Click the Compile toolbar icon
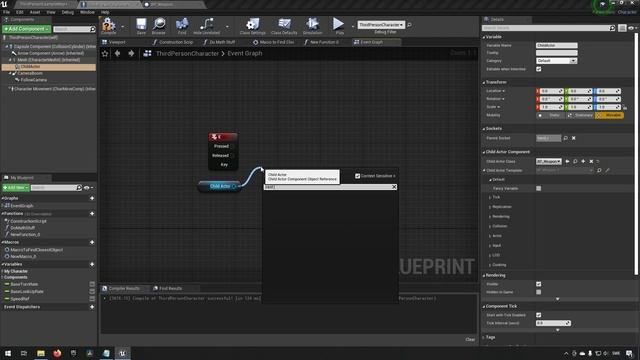 pyautogui.click(x=109, y=26)
